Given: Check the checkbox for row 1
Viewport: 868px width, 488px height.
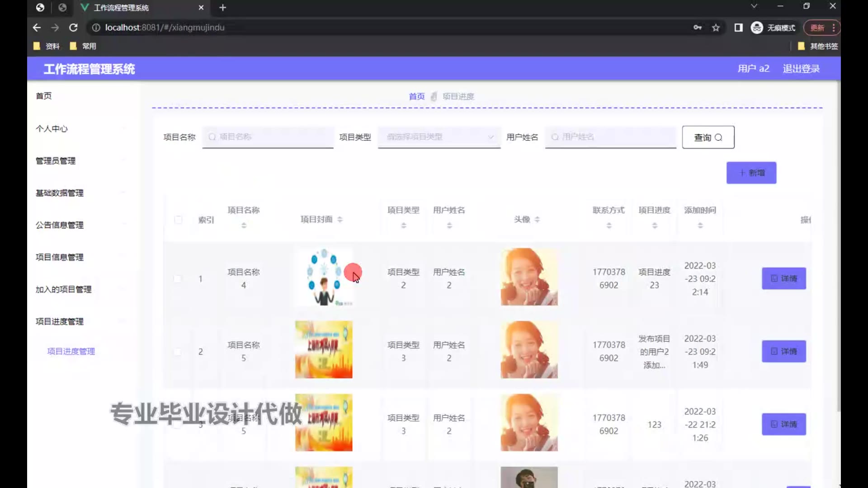Looking at the screenshot, I should coord(178,279).
